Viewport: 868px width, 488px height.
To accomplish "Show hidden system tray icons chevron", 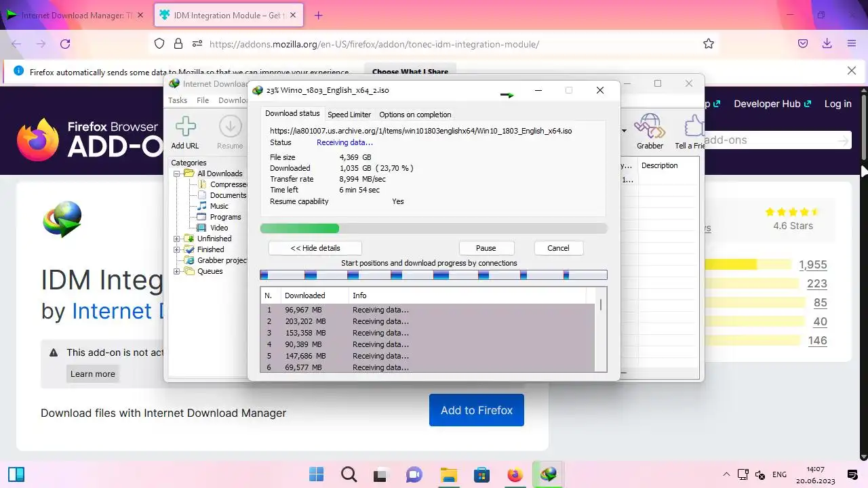I will click(726, 474).
